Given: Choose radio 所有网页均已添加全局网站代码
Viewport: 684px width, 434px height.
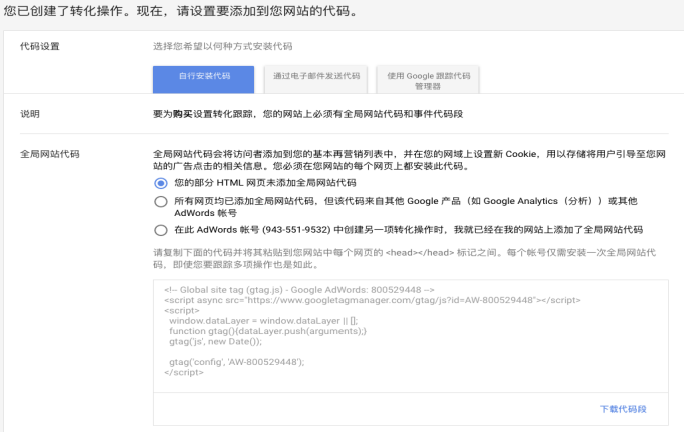Looking at the screenshot, I should (x=161, y=202).
